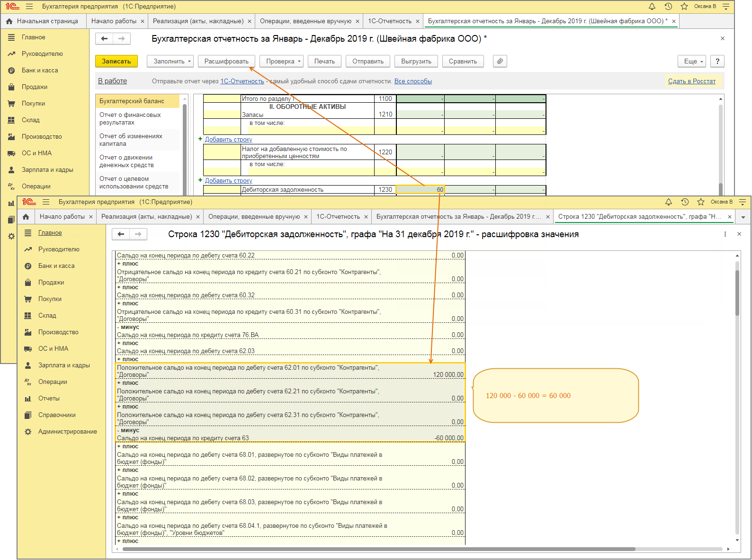The image size is (752, 560).
Task: Open service settings menu in front window title bar
Action: [743, 202]
